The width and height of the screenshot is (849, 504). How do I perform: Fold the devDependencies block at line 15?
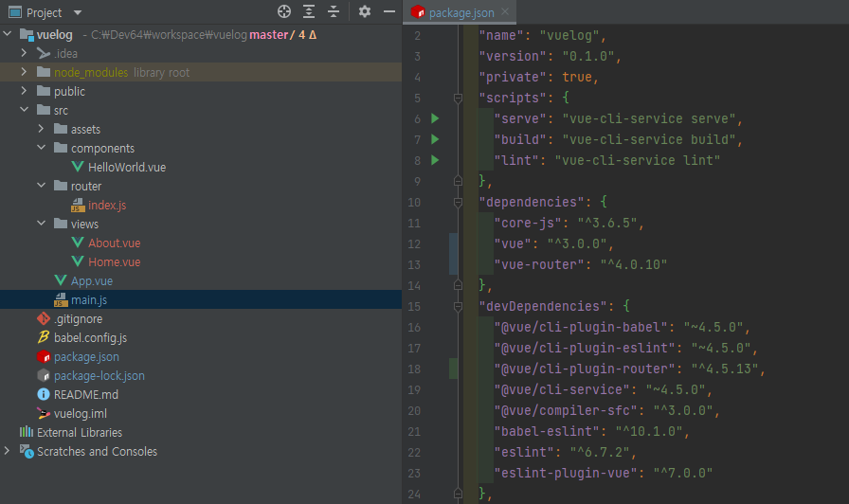point(458,306)
